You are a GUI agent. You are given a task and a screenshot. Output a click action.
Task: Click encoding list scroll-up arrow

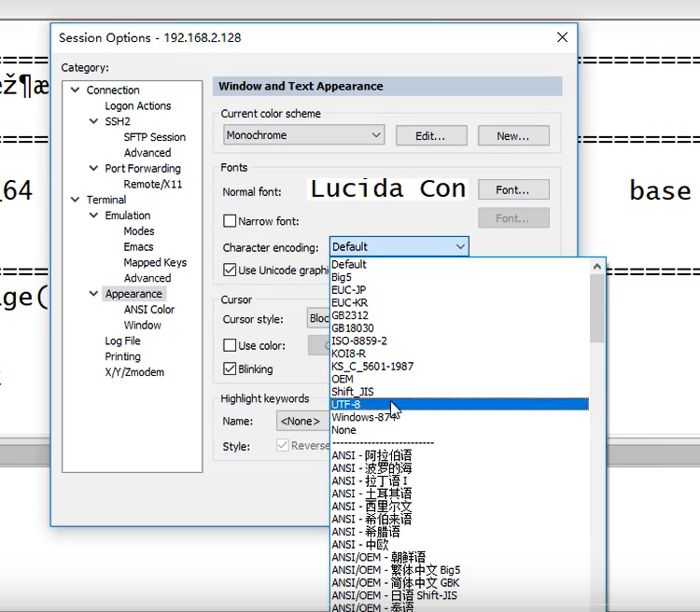tap(597, 267)
